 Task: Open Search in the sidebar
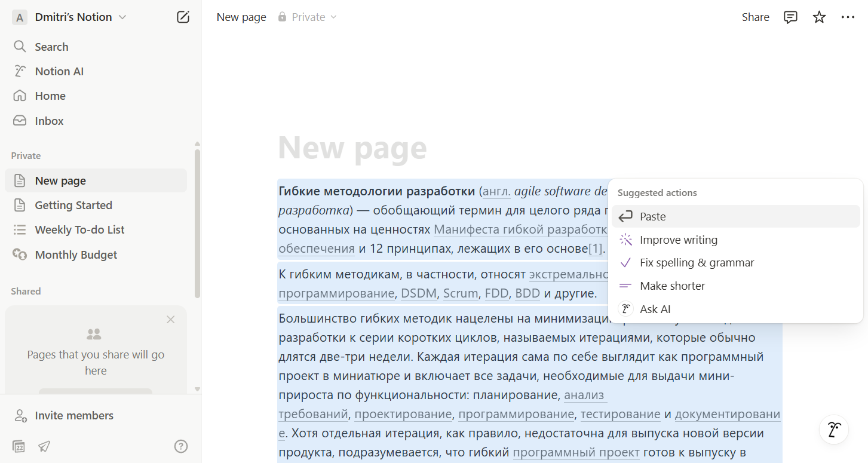point(51,47)
